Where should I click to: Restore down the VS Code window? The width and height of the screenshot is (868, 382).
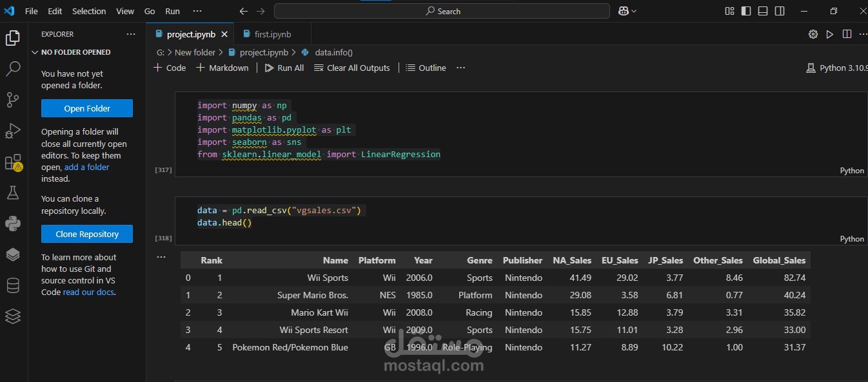tap(833, 11)
